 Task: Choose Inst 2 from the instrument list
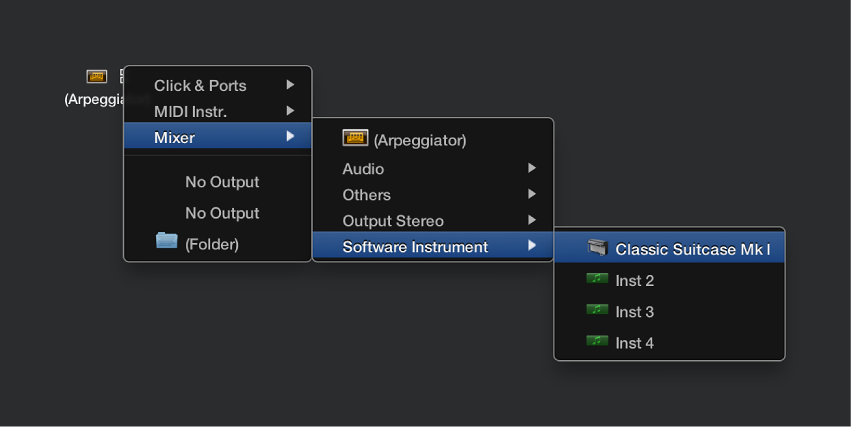(669, 280)
